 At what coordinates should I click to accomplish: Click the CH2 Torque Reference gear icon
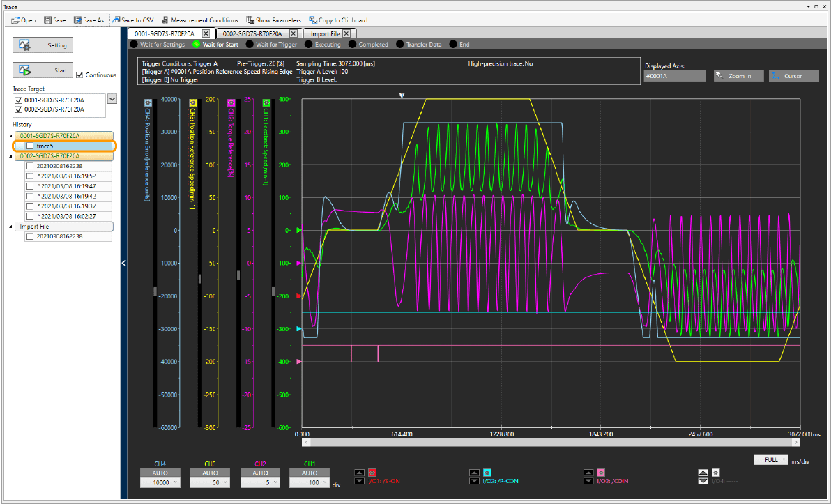[231, 102]
